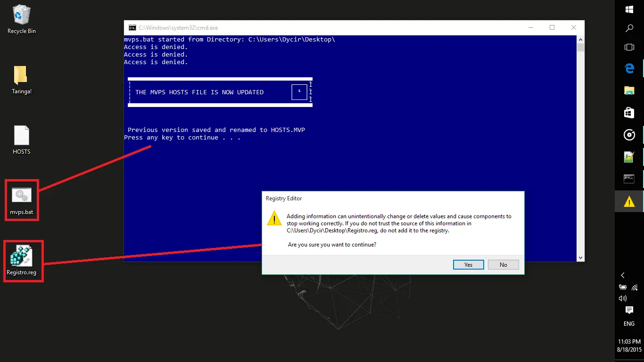Maximize the cmd.exe window
The width and height of the screenshot is (644, 362).
tap(552, 28)
